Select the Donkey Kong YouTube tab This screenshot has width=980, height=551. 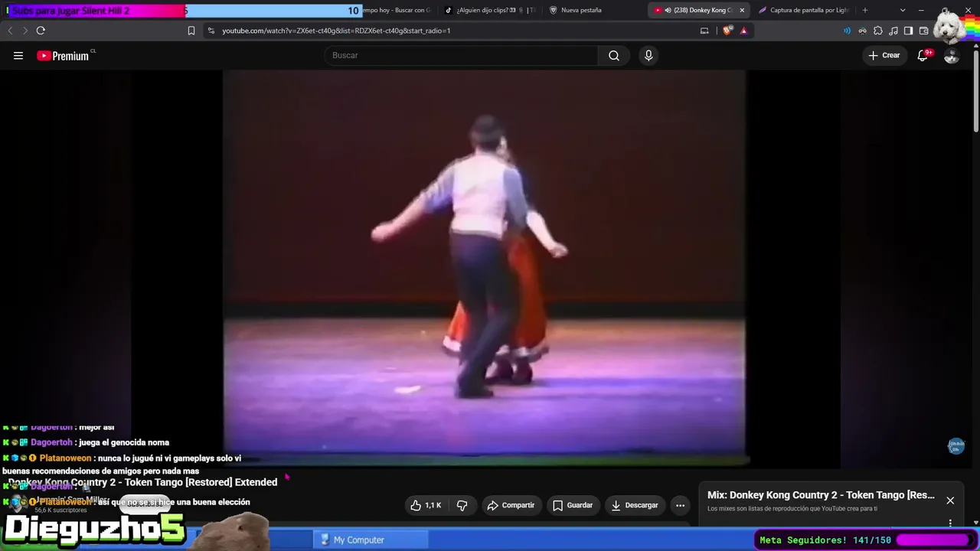point(699,10)
